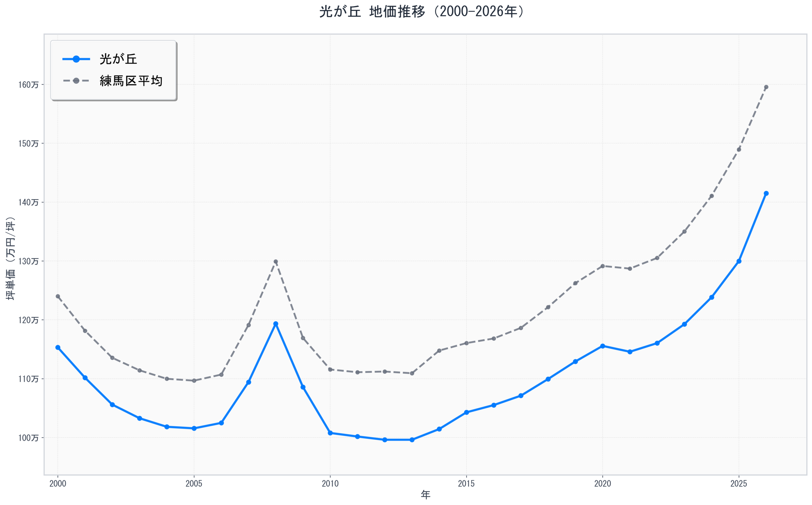Click the 2025 x-axis tick label
This screenshot has height=505, width=812.
pyautogui.click(x=739, y=484)
